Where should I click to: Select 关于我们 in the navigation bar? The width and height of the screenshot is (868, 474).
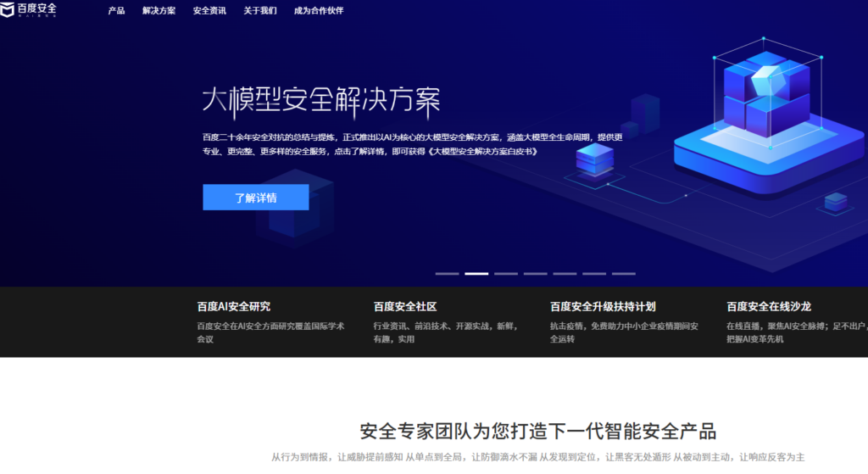coord(260,11)
